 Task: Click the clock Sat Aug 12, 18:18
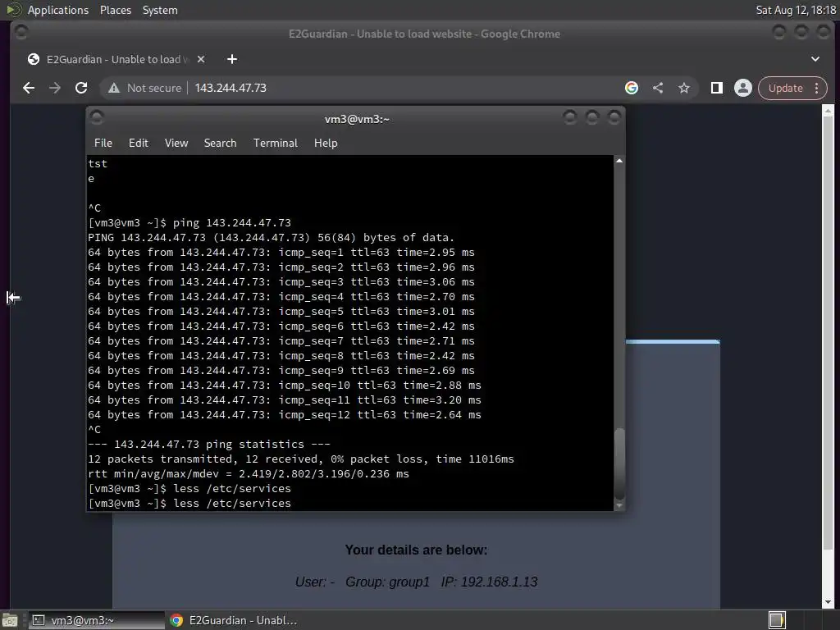point(796,10)
